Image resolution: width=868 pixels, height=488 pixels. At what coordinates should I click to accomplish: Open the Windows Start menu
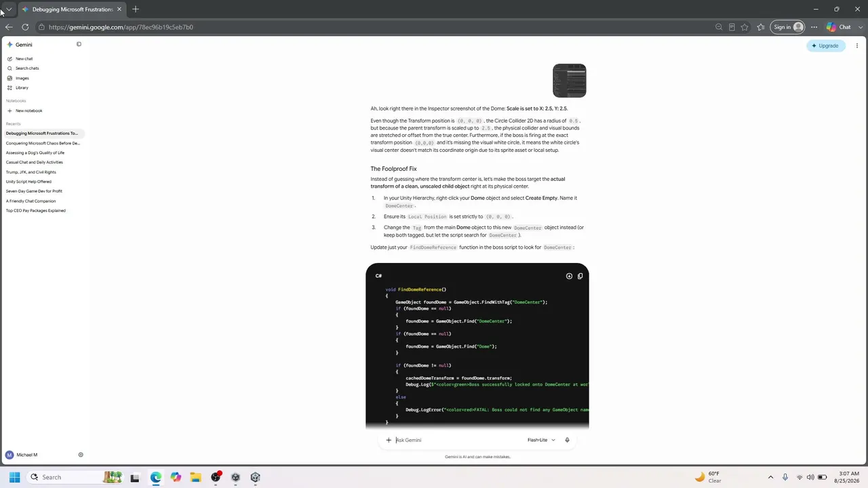[14, 477]
